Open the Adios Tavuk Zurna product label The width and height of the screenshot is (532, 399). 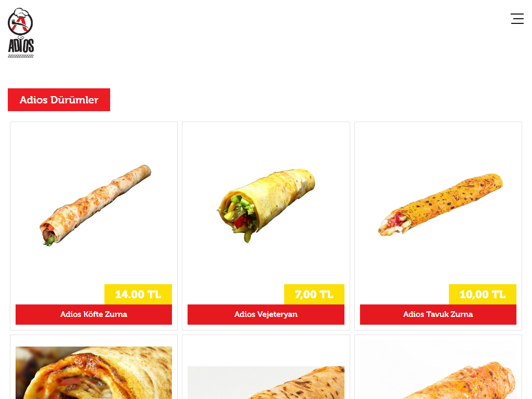(x=438, y=314)
